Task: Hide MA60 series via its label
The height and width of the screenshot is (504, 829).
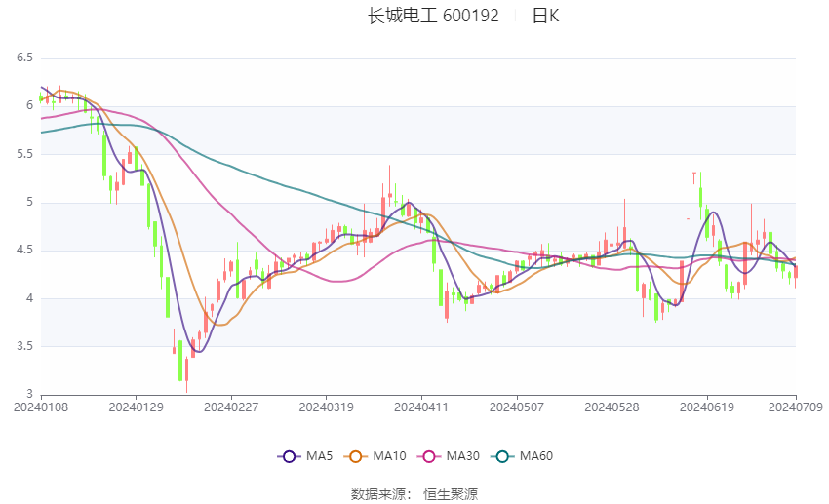Action: click(536, 456)
